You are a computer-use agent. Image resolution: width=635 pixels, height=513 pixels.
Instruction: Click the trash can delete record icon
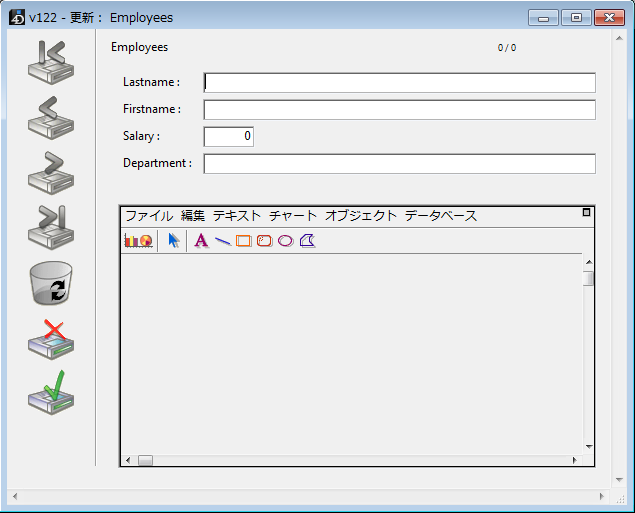coord(51,283)
